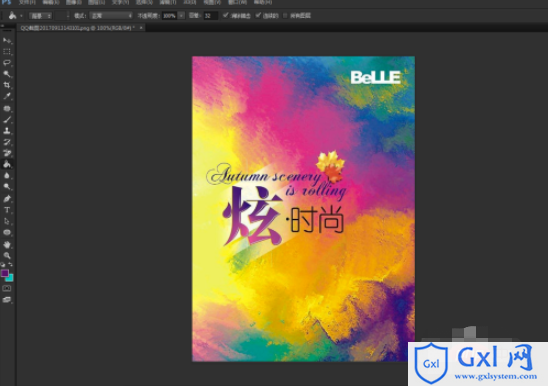Viewport: 548px width, 386px height.
Task: Click the opacity 100% field
Action: pyautogui.click(x=170, y=16)
